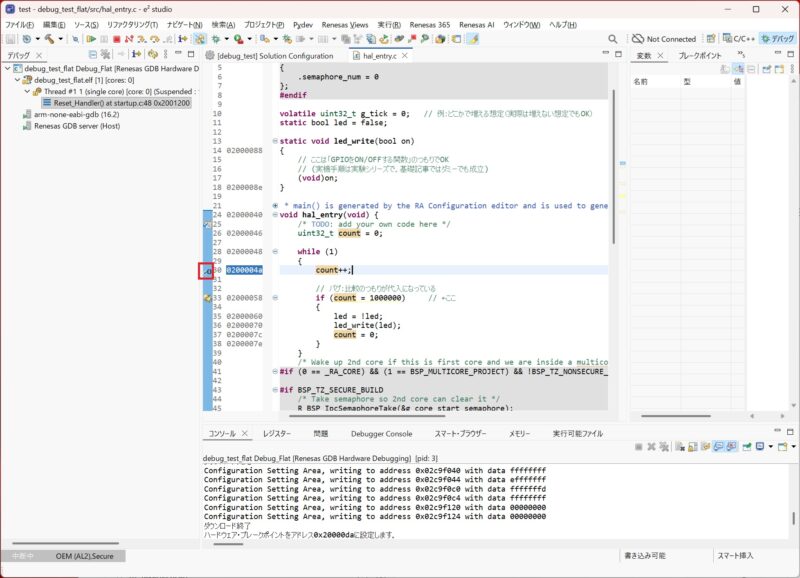Click the breakpoint marker at line 30
The image size is (800, 578).
[x=206, y=271]
